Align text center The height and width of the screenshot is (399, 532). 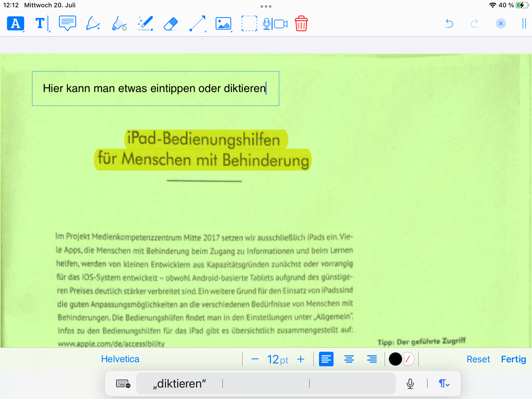(349, 359)
